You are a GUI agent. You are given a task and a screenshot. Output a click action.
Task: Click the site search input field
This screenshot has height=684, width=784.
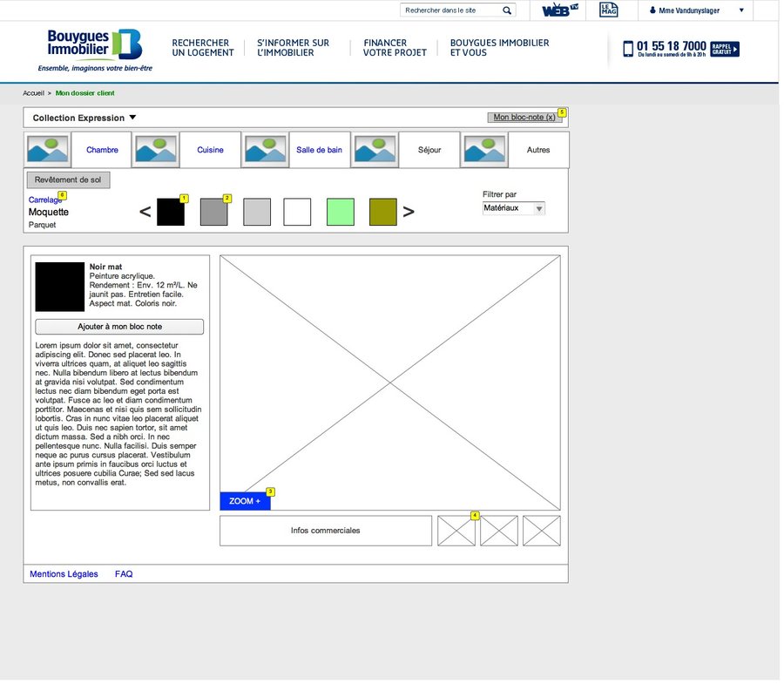[450, 10]
